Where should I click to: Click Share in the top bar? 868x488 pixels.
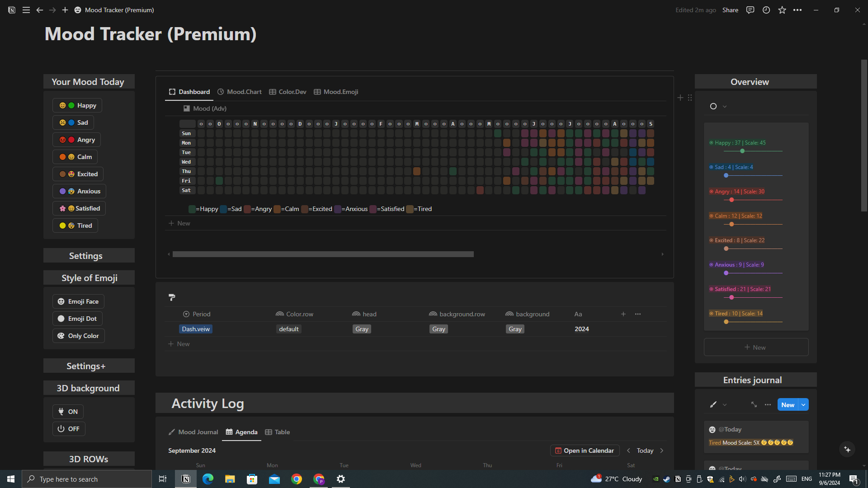(x=730, y=10)
